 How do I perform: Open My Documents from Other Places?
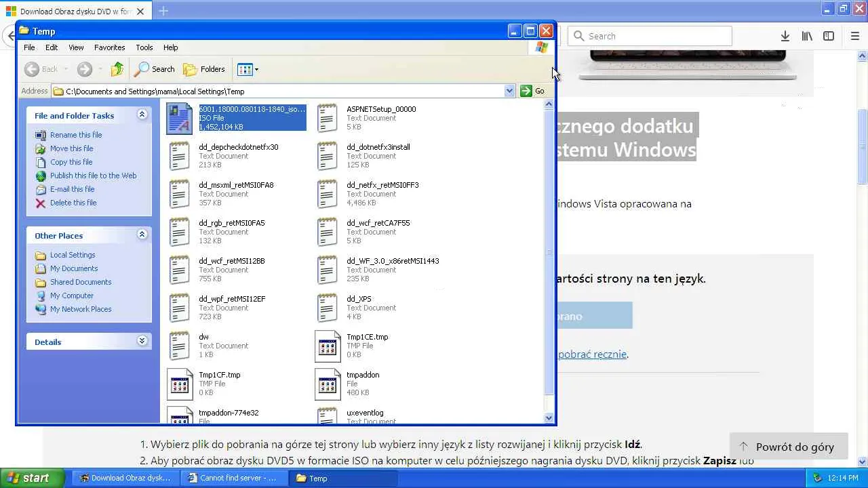point(74,268)
